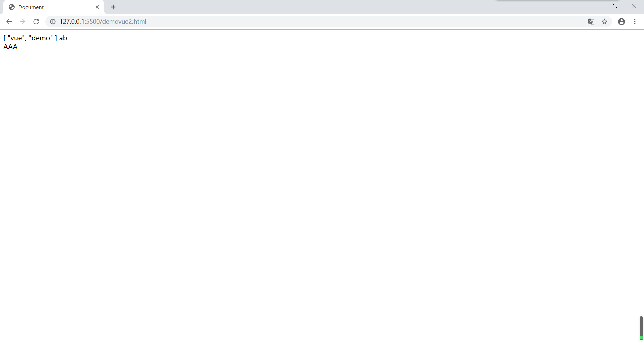
Task: Select the Document tab
Action: [54, 7]
